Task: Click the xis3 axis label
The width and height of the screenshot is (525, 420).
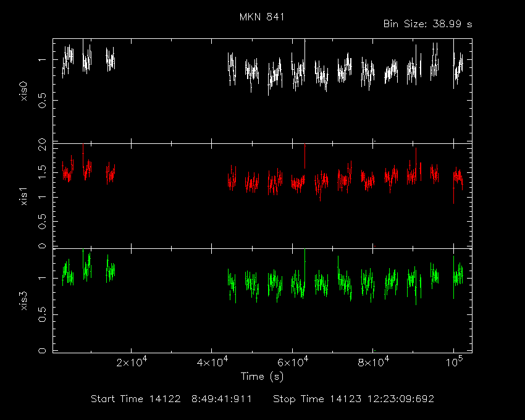Action: [24, 301]
